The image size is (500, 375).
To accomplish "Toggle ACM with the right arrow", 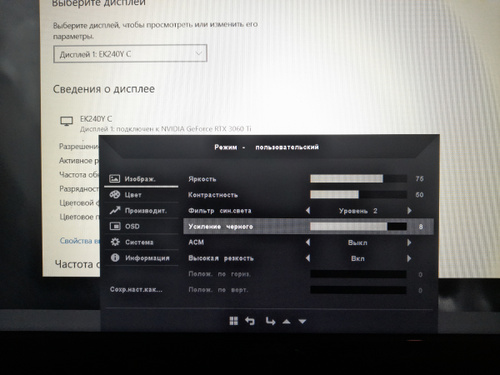I will [x=409, y=242].
